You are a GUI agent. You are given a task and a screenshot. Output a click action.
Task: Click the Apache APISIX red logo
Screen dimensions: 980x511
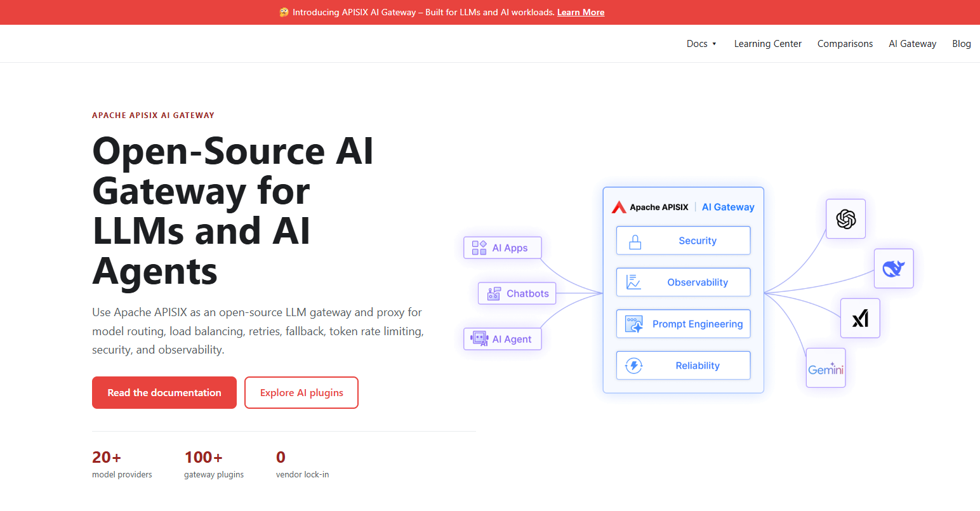[x=619, y=207]
